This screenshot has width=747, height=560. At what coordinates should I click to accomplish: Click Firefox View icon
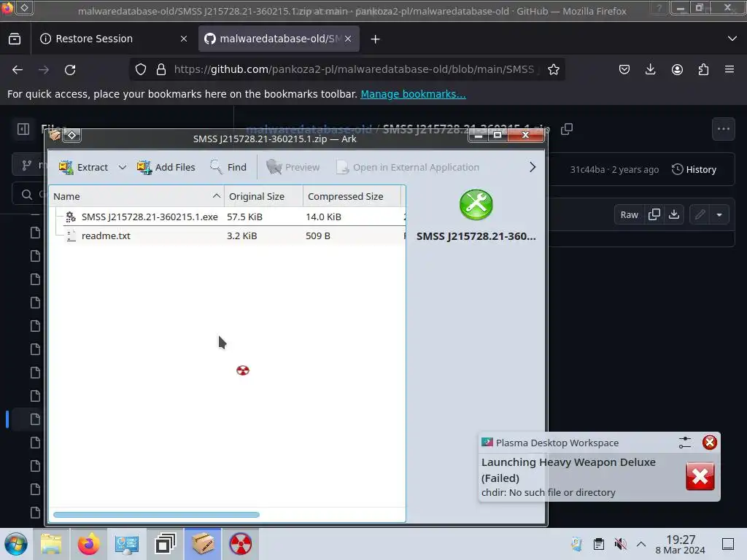[15, 39]
